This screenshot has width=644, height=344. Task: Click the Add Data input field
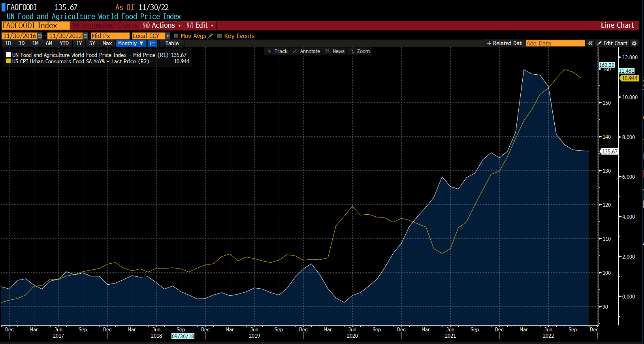555,43
